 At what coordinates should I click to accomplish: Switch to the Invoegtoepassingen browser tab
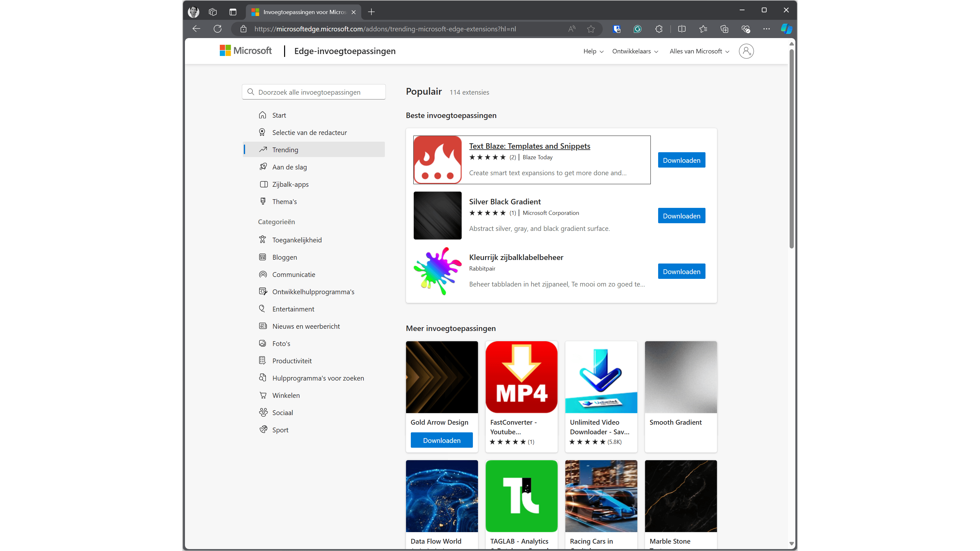click(300, 12)
